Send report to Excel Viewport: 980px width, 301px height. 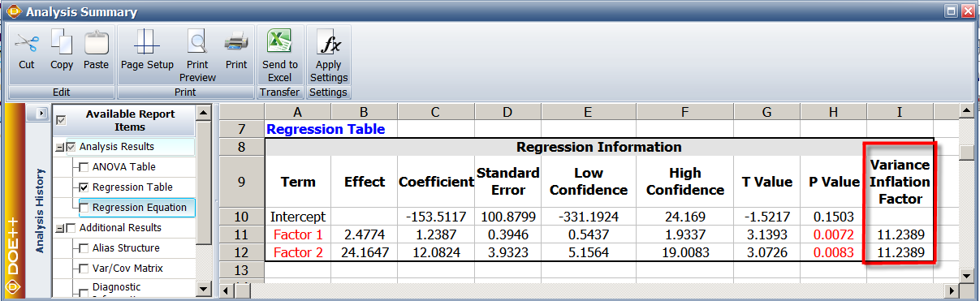click(x=280, y=43)
